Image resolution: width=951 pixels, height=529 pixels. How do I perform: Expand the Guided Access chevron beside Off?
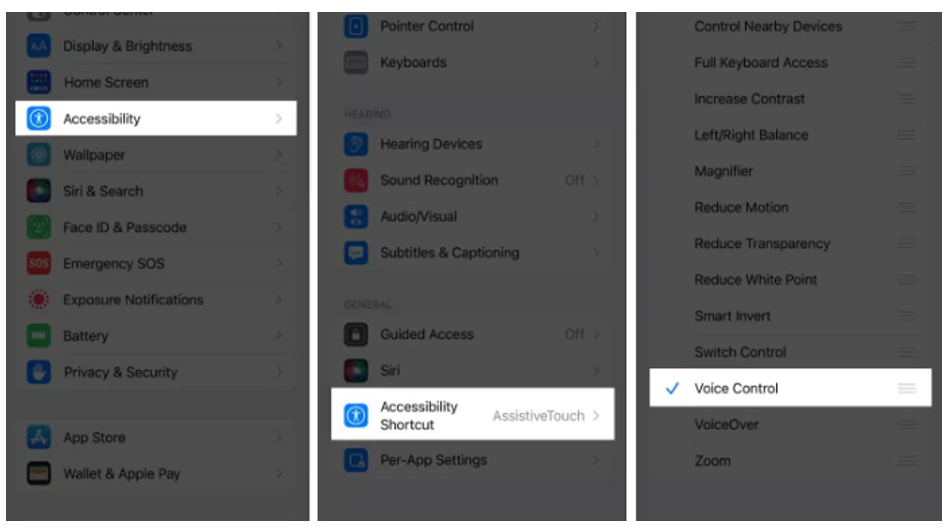[596, 334]
